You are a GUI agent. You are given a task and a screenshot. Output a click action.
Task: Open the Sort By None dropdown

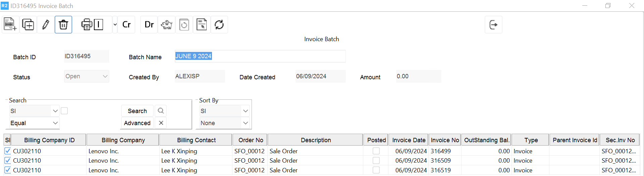(x=224, y=123)
